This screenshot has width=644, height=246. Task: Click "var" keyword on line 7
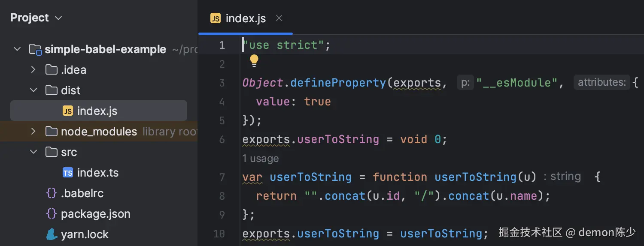(252, 177)
